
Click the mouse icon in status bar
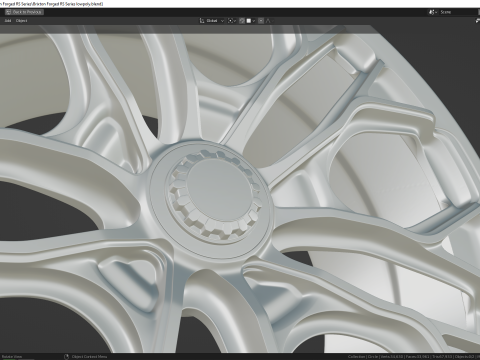66,357
